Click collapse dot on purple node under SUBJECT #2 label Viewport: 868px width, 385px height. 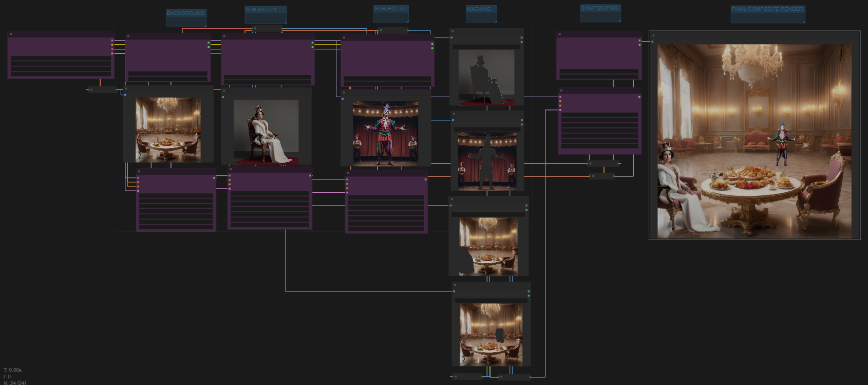click(x=344, y=38)
